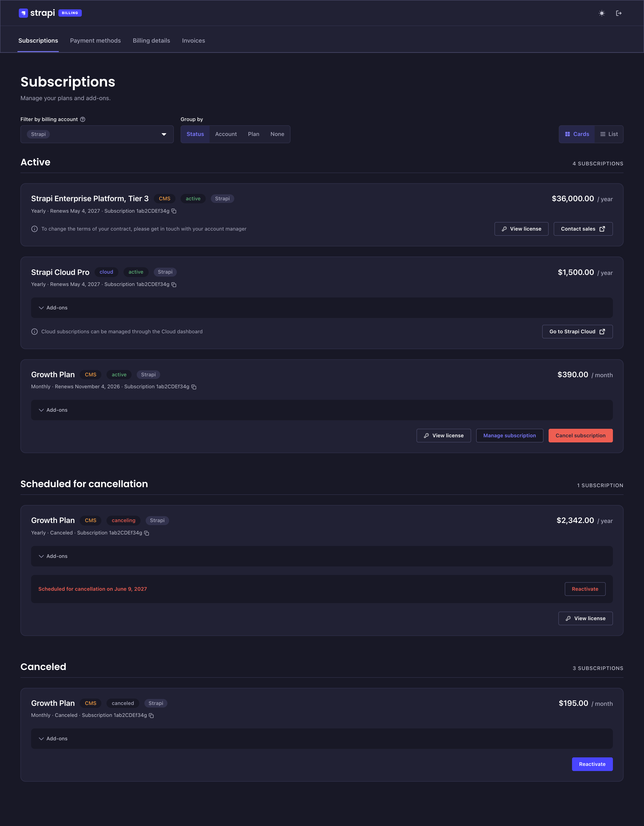The height and width of the screenshot is (826, 644).
Task: Click the $1,500.00 price text
Action: [x=576, y=272]
